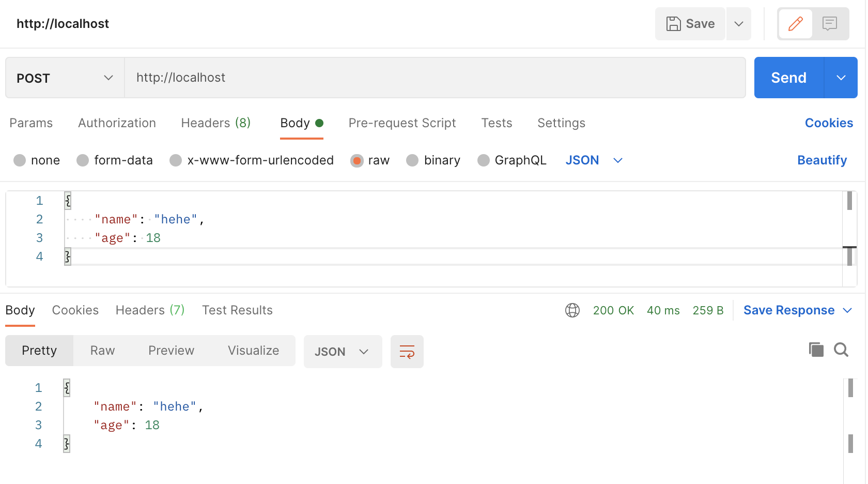Select the Pretty response view

[x=39, y=351]
